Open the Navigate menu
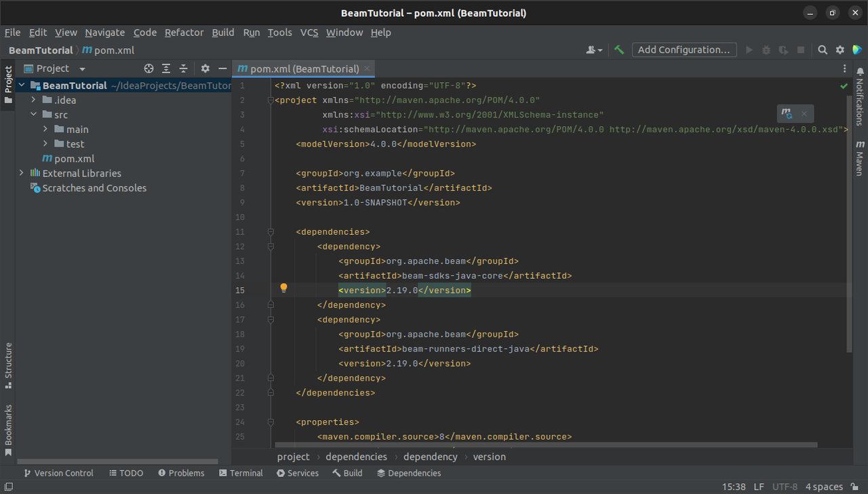 (104, 32)
